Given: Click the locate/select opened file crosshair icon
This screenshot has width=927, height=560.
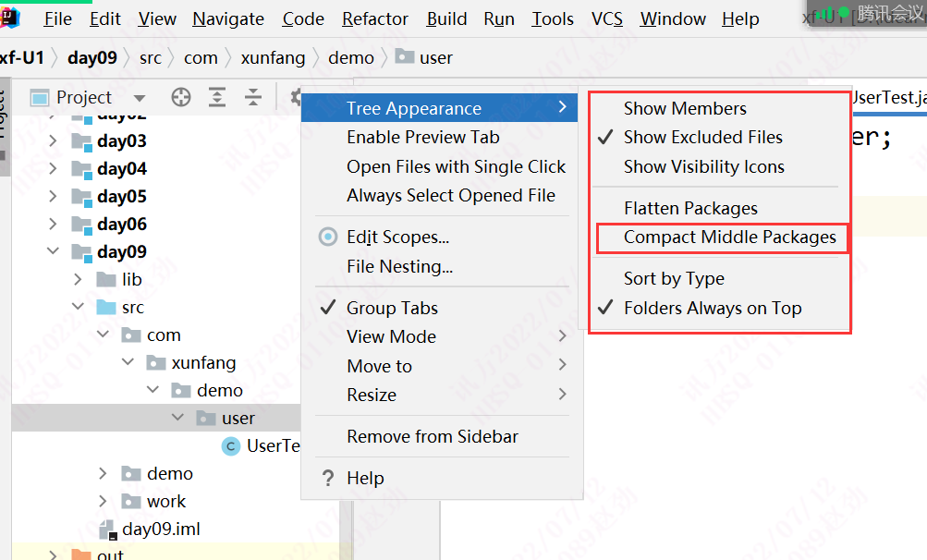Looking at the screenshot, I should 181,97.
